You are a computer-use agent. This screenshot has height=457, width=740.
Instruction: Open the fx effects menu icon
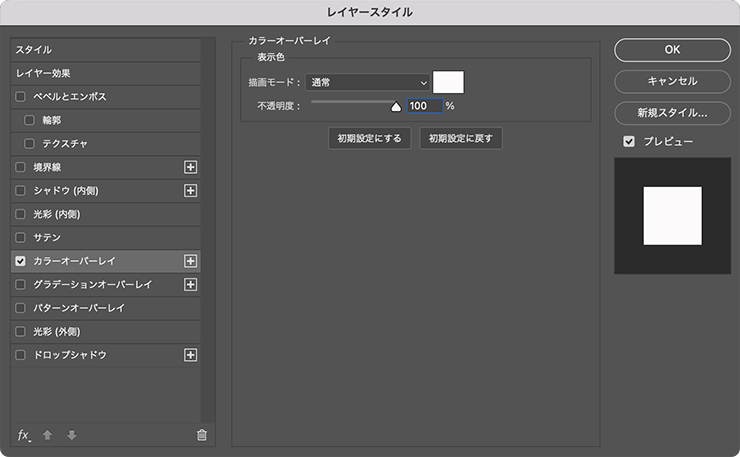24,435
